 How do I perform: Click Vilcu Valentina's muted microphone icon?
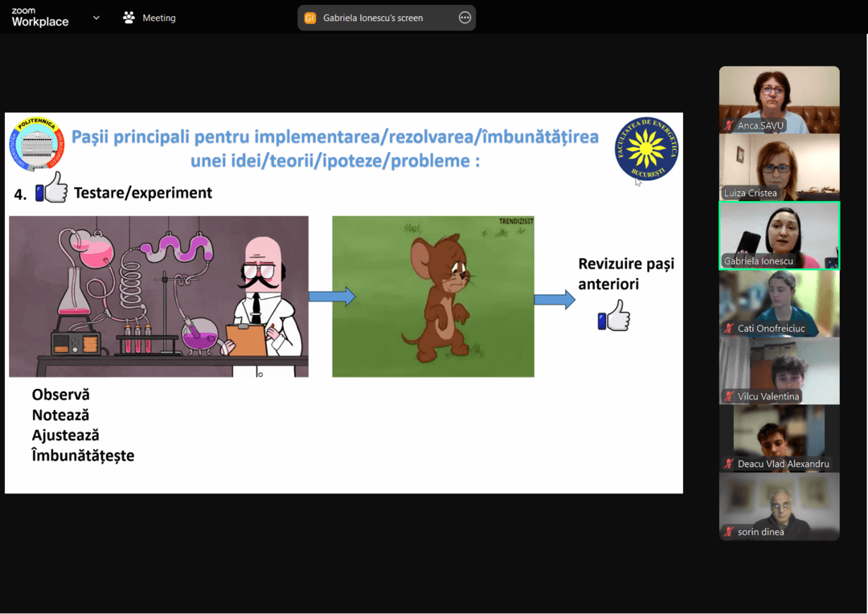[x=729, y=396]
